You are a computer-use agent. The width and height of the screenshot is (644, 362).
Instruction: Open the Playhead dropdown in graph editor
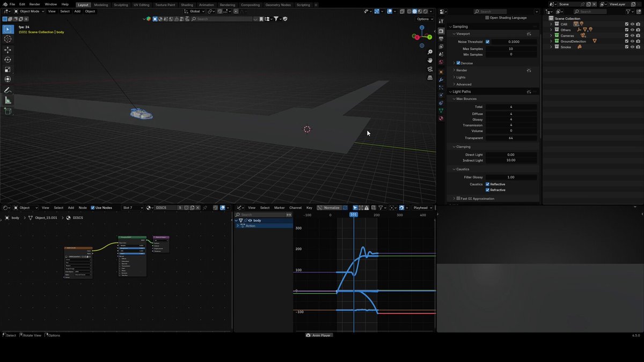[422, 208]
